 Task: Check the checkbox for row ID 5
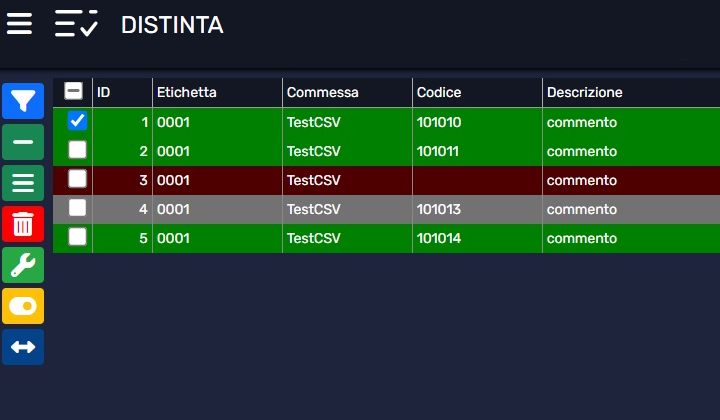click(x=77, y=237)
